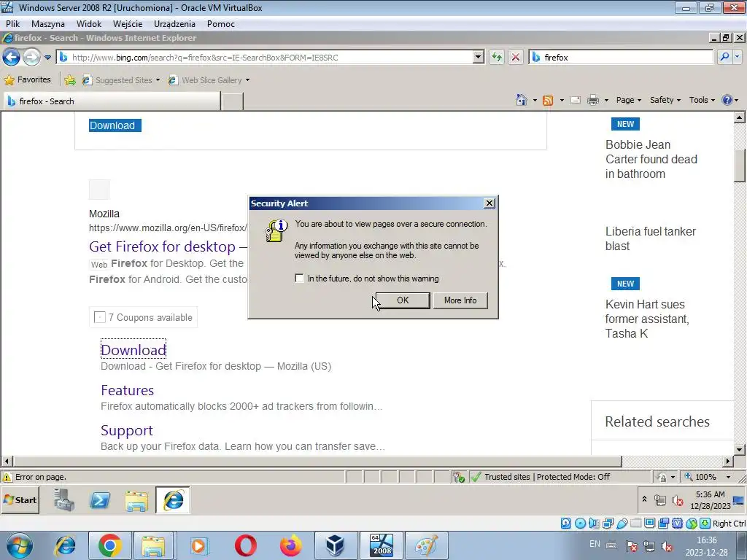Click Internet Explorer in guest taskbar

point(173,500)
